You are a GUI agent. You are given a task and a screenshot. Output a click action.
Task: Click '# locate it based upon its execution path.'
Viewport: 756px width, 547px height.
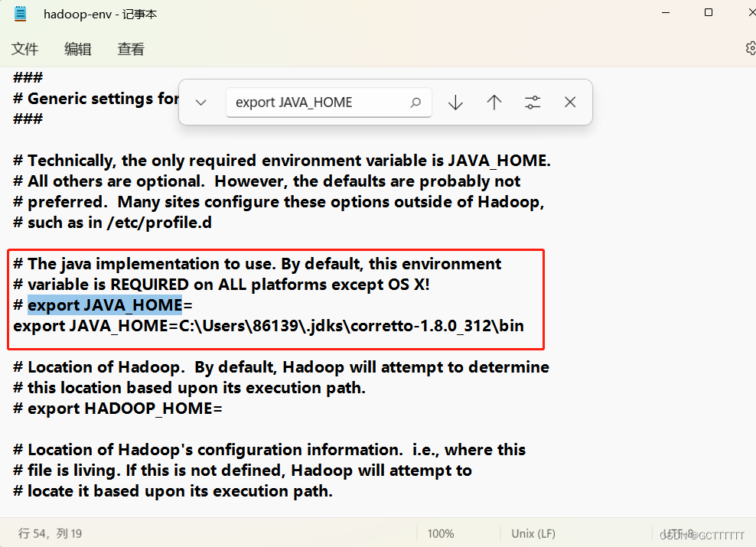[x=173, y=491]
